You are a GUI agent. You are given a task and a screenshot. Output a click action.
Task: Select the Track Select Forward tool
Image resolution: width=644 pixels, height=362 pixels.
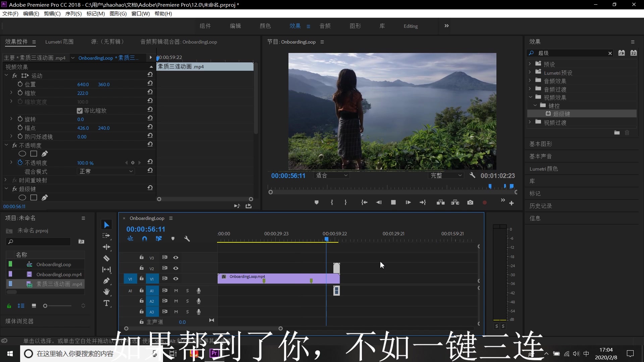point(106,236)
